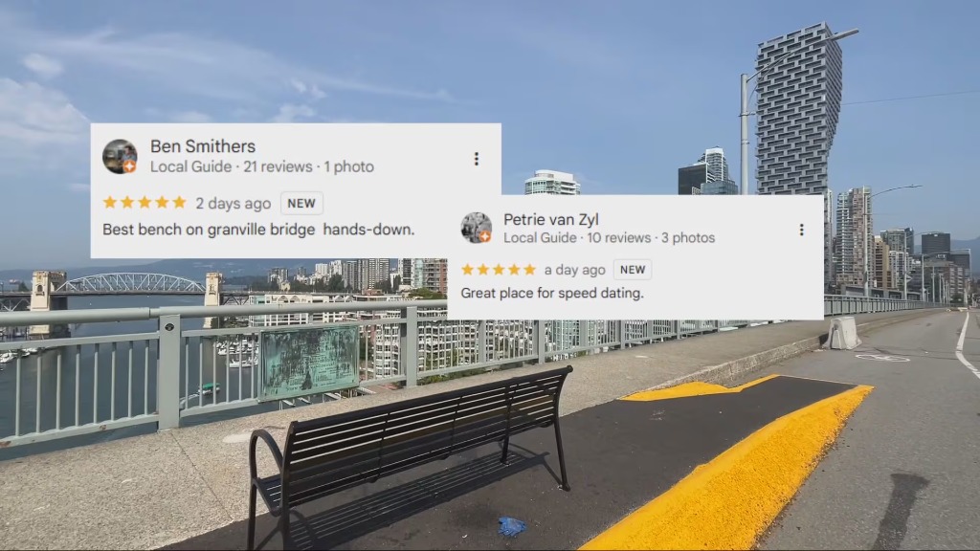Click 'Local Guide · 10 reviews · 3 photos' text
Image resolution: width=980 pixels, height=551 pixels.
[x=610, y=237]
